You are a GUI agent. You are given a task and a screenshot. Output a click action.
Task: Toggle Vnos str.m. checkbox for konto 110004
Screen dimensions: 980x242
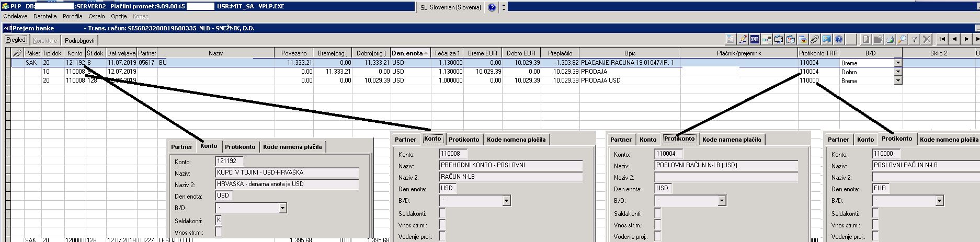(658, 224)
